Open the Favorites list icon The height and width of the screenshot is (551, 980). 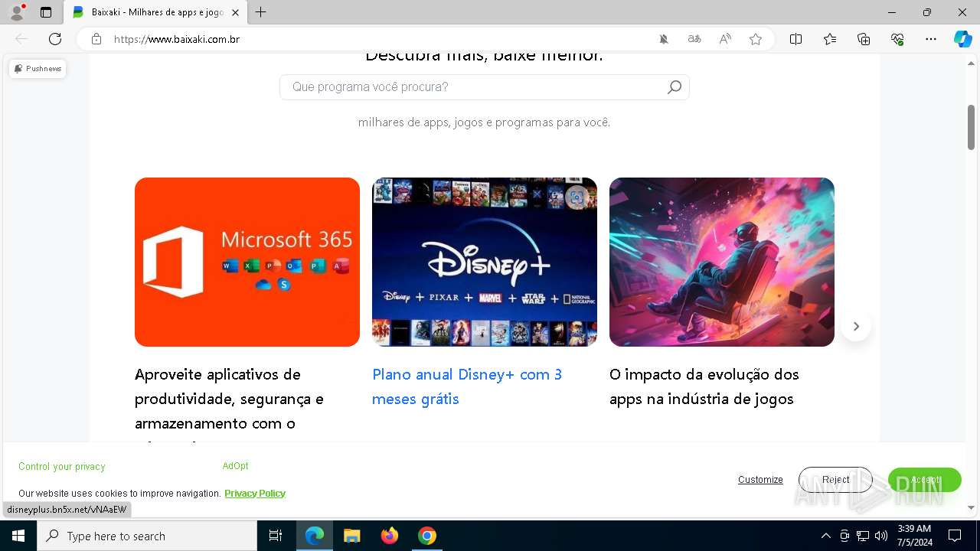830,39
